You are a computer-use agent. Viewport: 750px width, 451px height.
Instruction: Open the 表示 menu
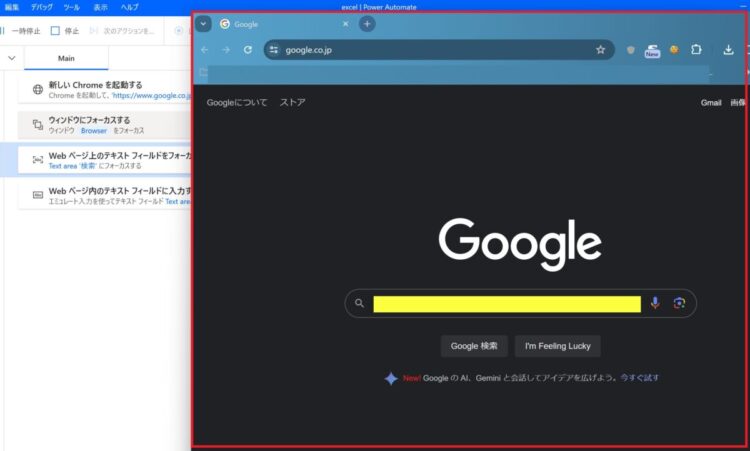pyautogui.click(x=100, y=7)
